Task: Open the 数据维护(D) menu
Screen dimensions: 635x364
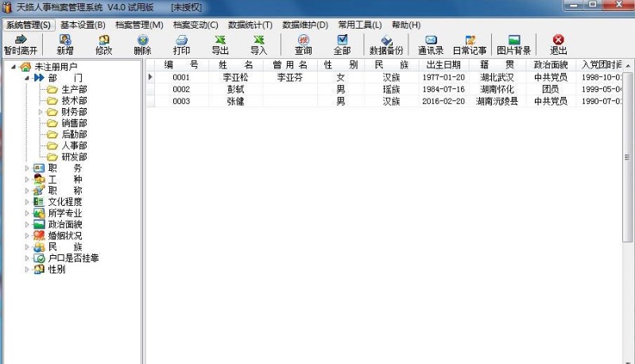Action: pyautogui.click(x=305, y=25)
